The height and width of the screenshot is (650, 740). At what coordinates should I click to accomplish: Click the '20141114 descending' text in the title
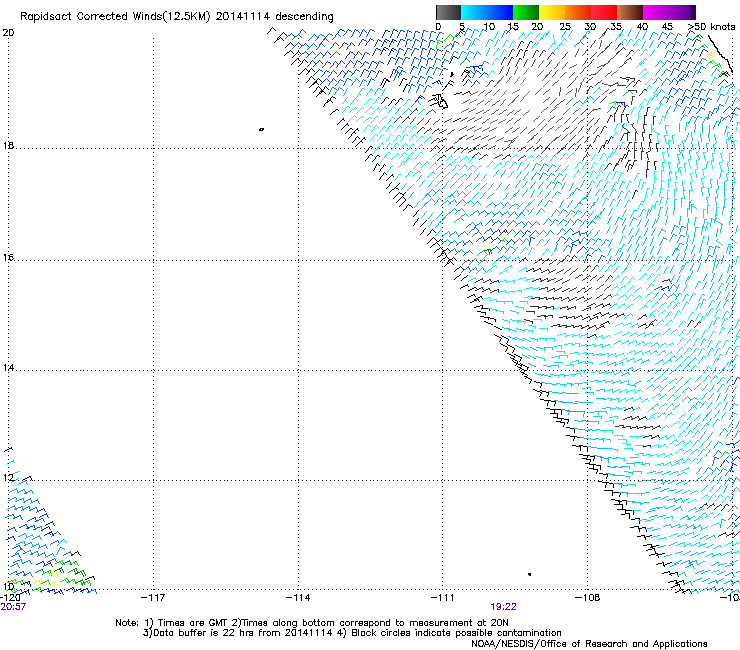(275, 17)
